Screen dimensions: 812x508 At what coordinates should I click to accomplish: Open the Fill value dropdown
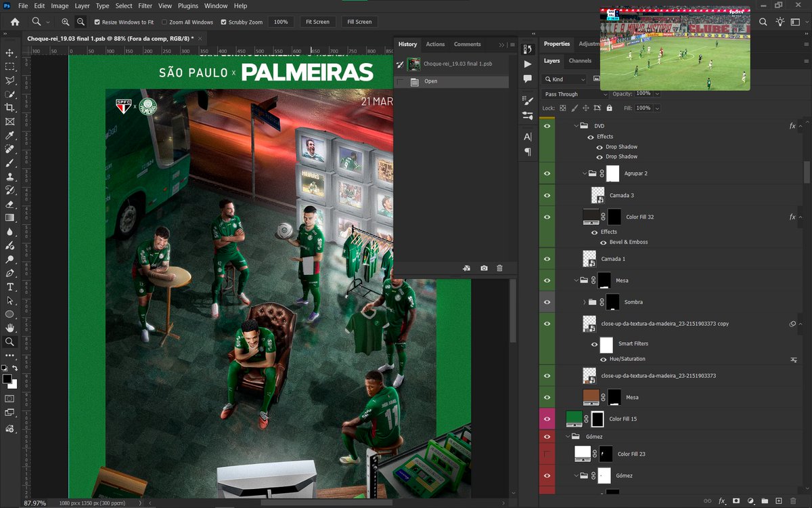click(656, 108)
